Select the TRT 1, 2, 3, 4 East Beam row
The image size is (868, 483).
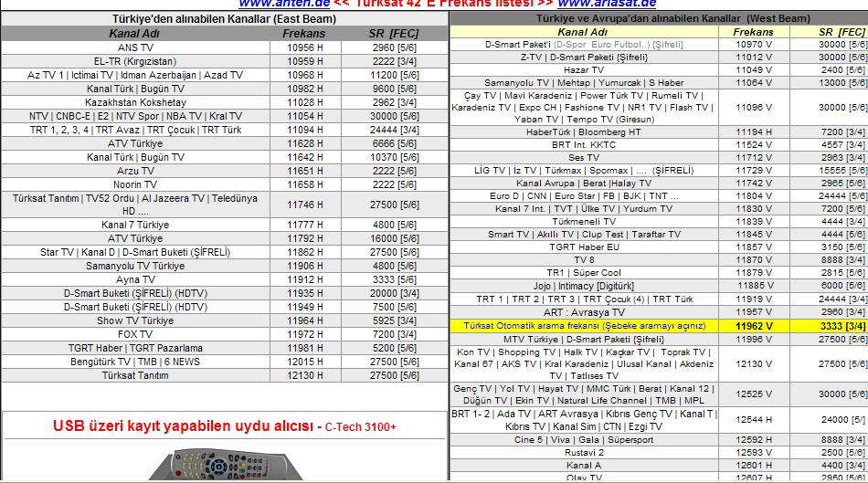[225, 130]
